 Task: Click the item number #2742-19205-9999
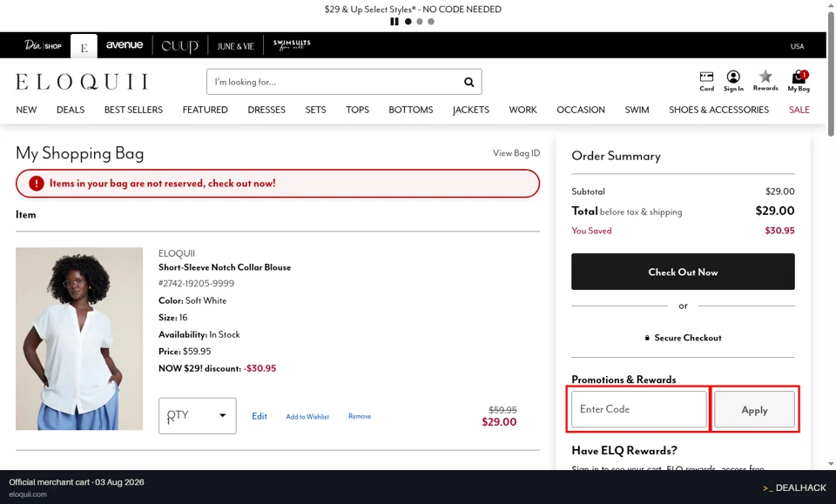196,284
